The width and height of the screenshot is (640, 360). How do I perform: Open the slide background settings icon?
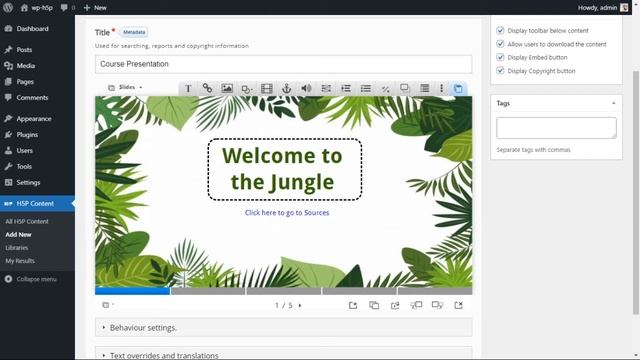pos(106,305)
